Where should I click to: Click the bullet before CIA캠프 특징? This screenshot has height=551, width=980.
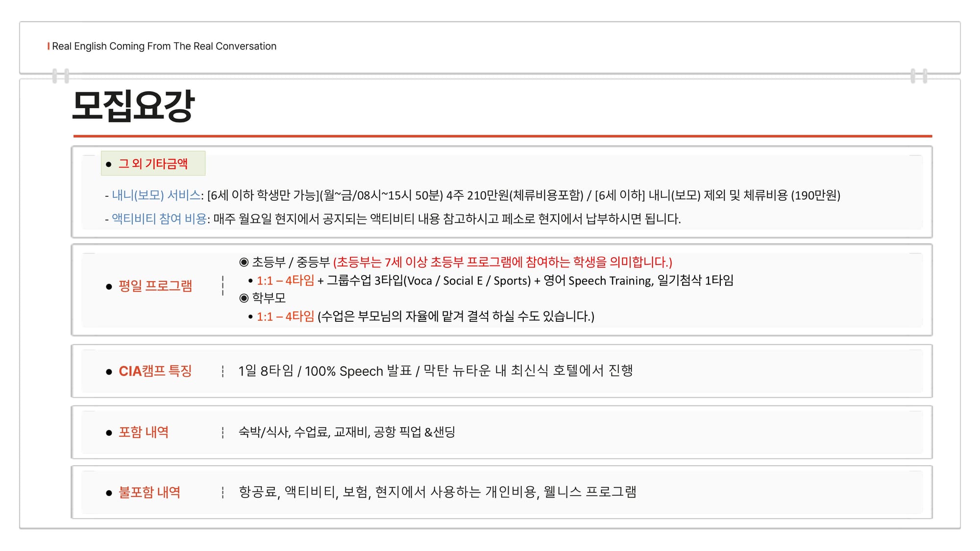coord(109,372)
